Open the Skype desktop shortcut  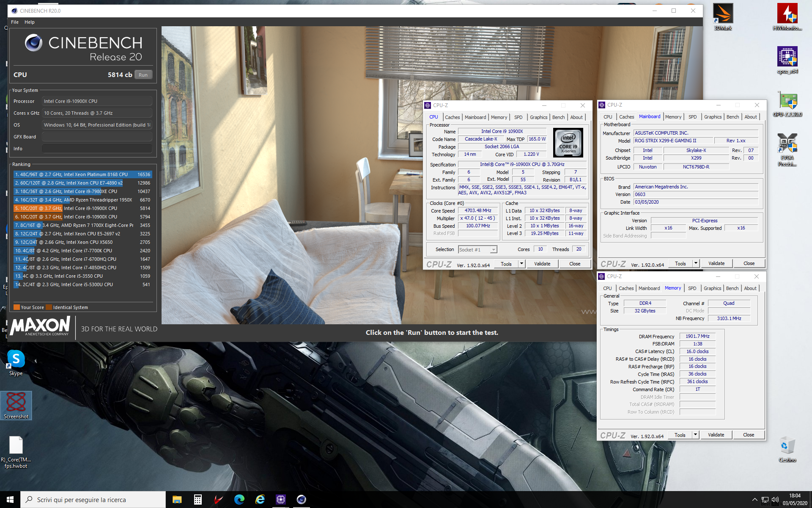16,362
